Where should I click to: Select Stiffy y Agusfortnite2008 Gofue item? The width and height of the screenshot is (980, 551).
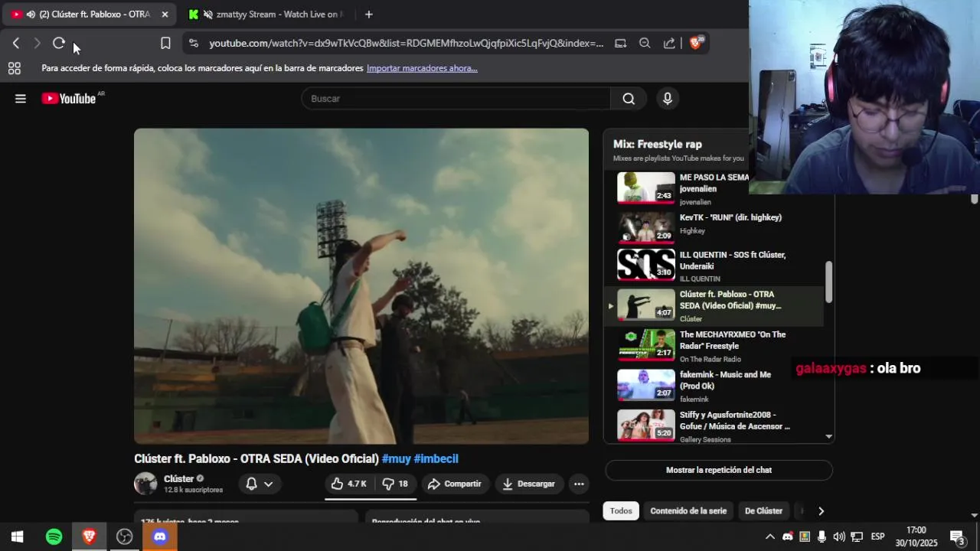coord(714,425)
